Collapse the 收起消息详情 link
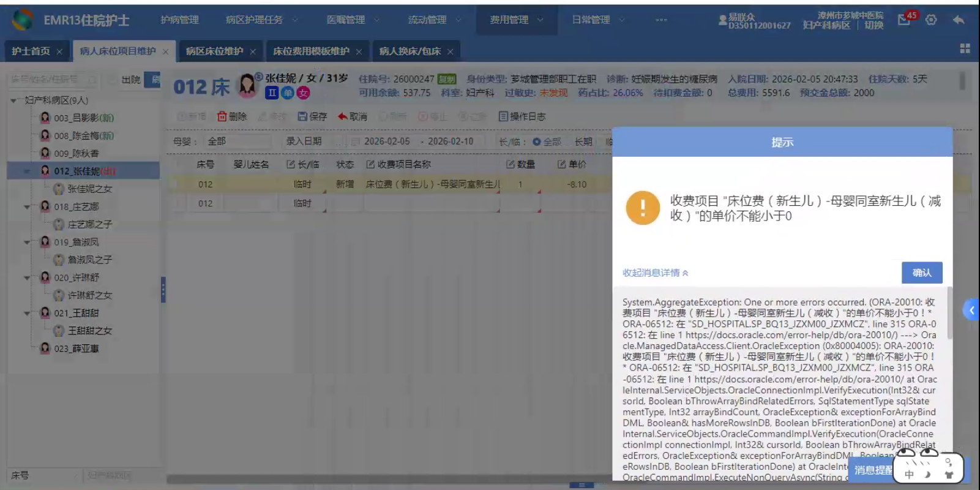The image size is (980, 490). click(655, 273)
